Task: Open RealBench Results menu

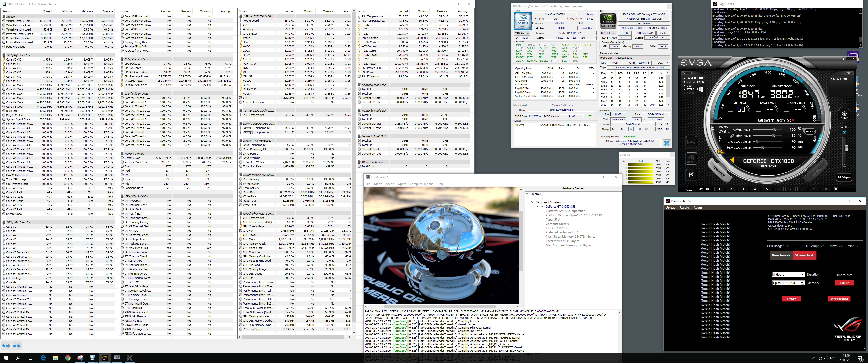Action: [x=684, y=208]
